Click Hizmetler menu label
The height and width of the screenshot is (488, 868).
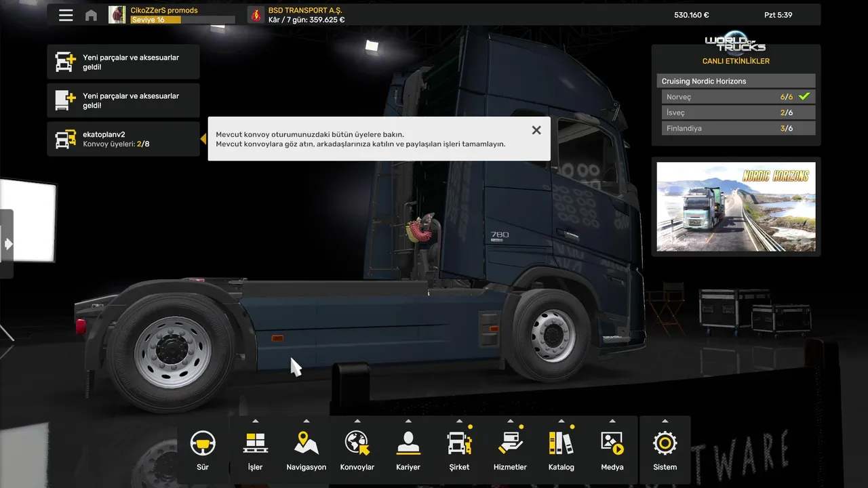(x=510, y=467)
